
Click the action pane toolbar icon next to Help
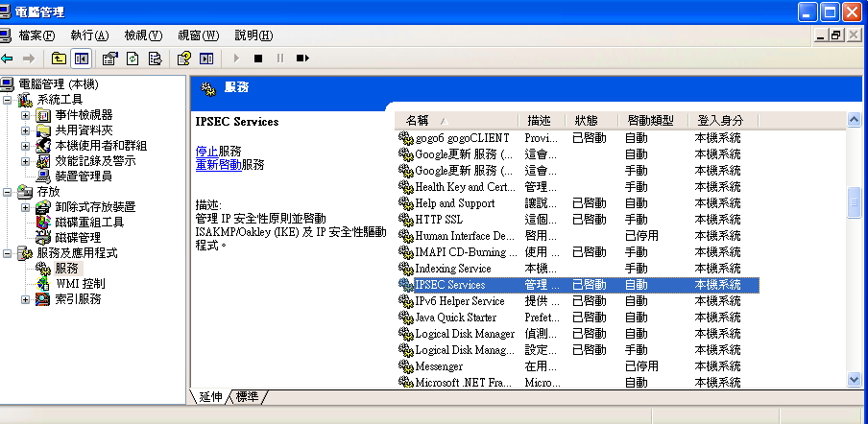coord(206,59)
